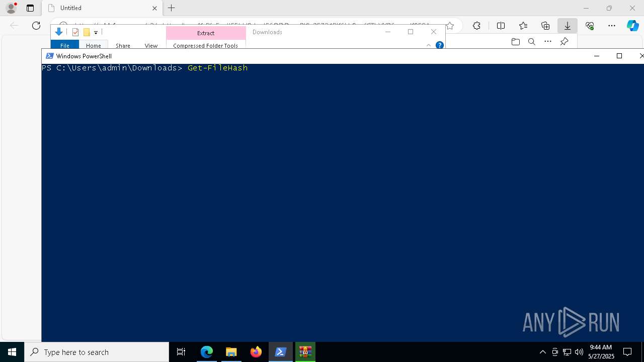Click the taskbar search box
The width and height of the screenshot is (644, 362).
pyautogui.click(x=97, y=352)
